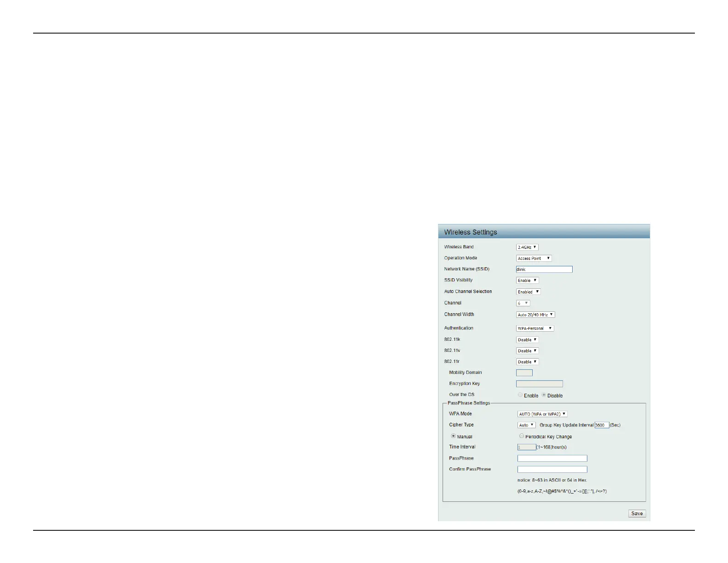
Task: Open the 802.11r dropdown
Action: tap(527, 362)
